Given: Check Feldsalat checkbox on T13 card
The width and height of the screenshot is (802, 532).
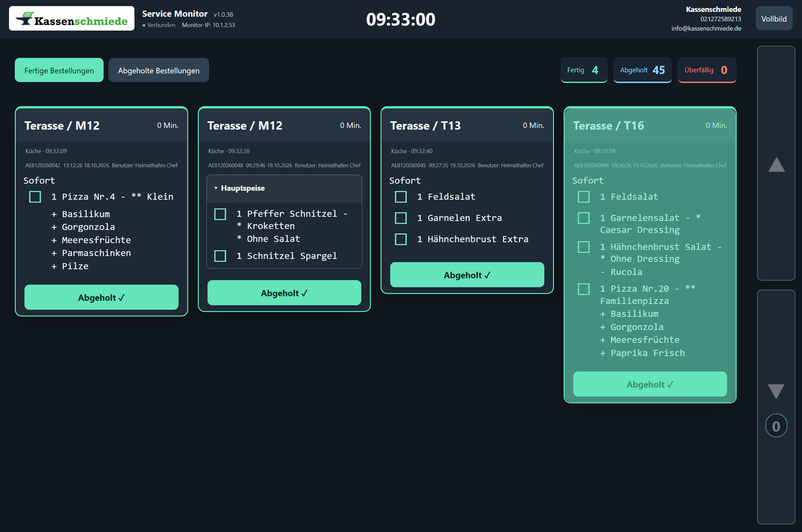Looking at the screenshot, I should pos(401,197).
